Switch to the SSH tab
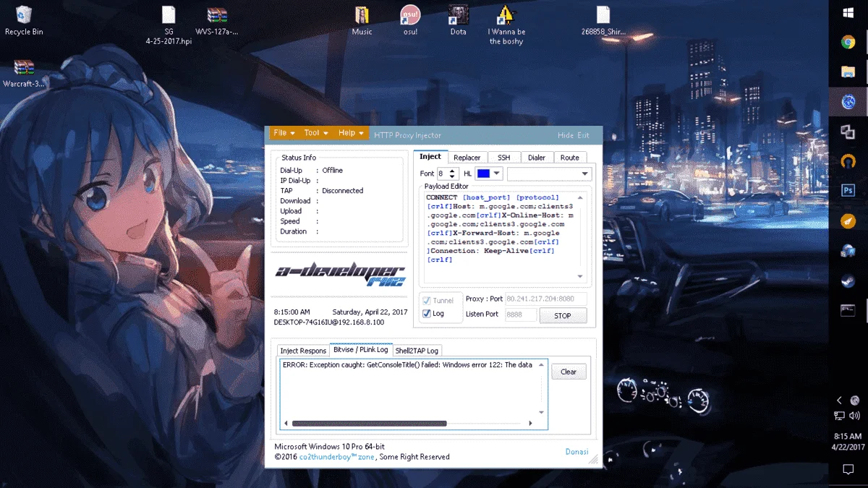Image resolution: width=868 pixels, height=488 pixels. [504, 158]
